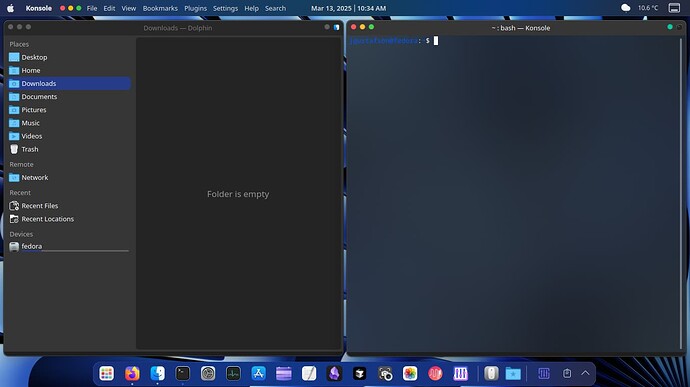The image size is (690, 387).
Task: Close the global menu app with red button
Action: 62,8
